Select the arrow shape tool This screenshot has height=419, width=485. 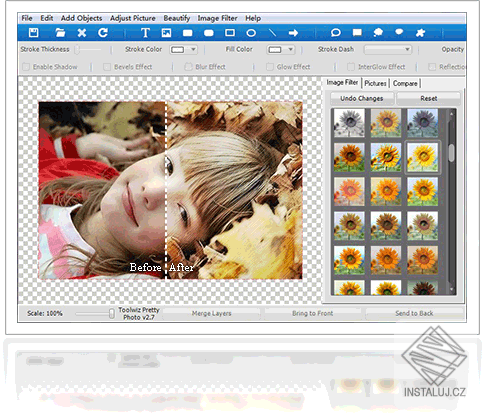coord(293,33)
